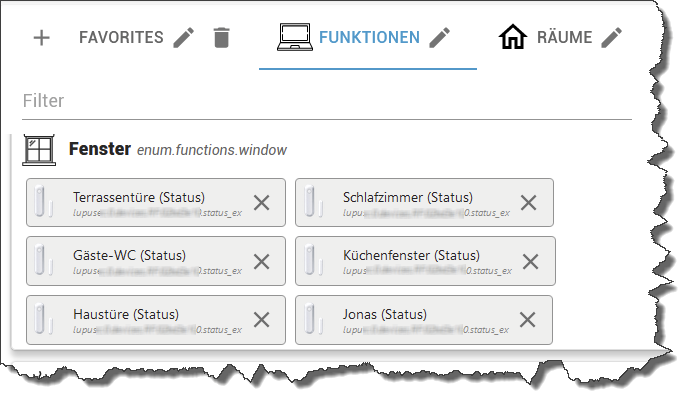Viewport: 695px width, 407px height.
Task: Remove Haustüre (Status) using the X button
Action: pyautogui.click(x=262, y=320)
